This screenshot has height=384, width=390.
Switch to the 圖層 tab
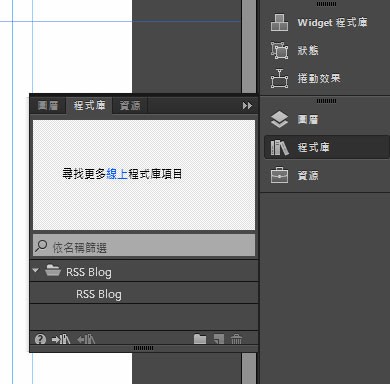[x=48, y=106]
